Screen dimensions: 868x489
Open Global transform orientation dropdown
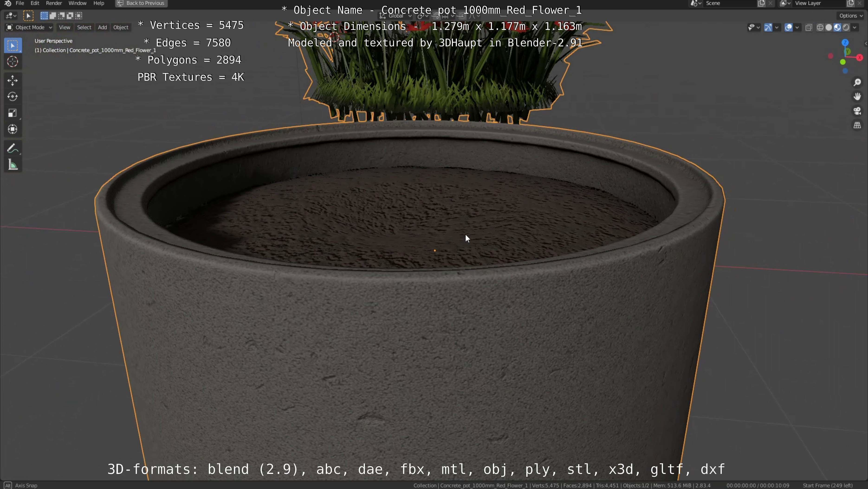click(395, 16)
